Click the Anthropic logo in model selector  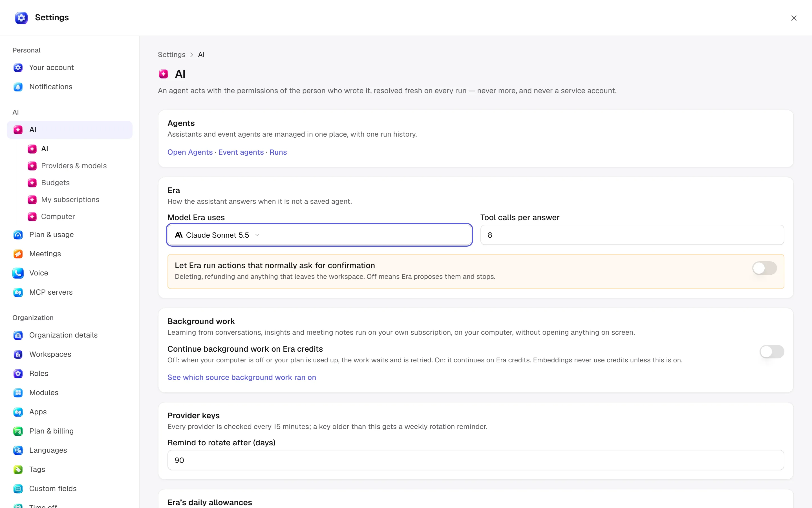tap(179, 235)
